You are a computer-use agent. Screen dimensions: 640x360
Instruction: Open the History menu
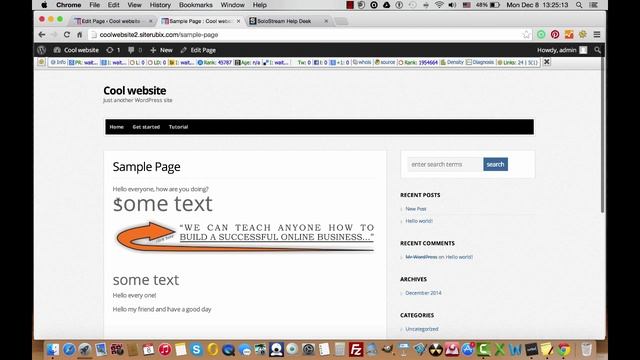(160, 5)
